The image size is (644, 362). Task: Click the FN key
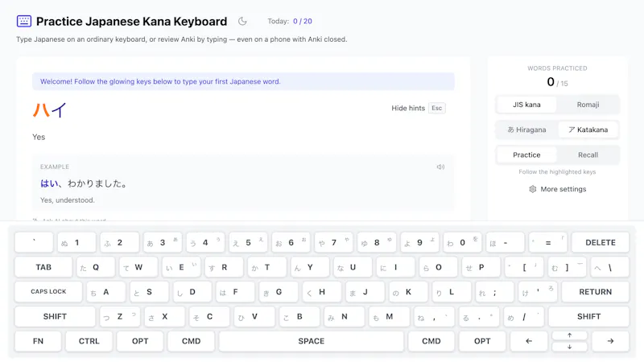pyautogui.click(x=38, y=340)
